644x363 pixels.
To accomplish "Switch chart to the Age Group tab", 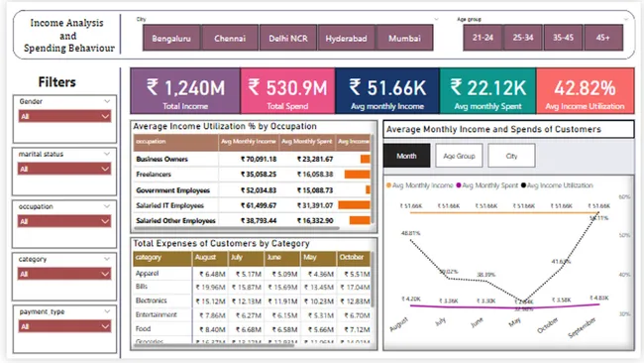I will click(x=459, y=156).
